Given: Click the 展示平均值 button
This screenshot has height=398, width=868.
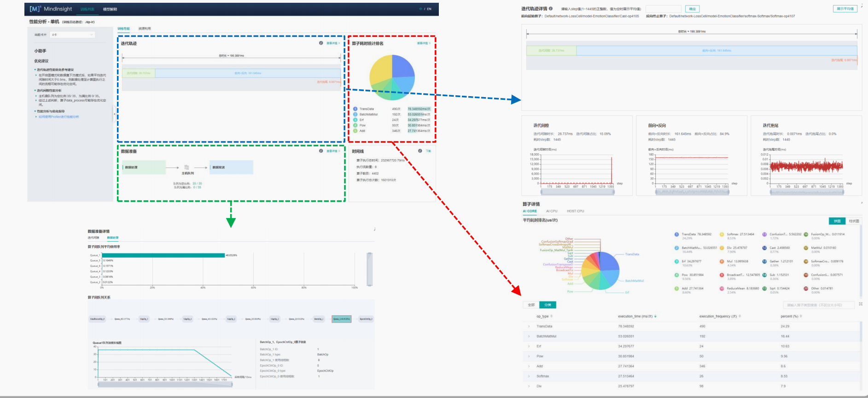Looking at the screenshot, I should click(x=845, y=9).
